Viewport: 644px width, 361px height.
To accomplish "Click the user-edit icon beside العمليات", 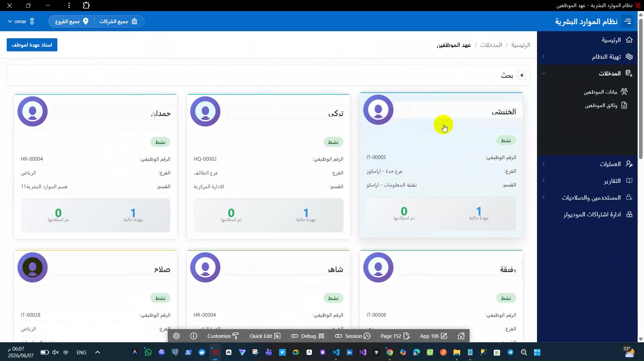I will click(629, 164).
